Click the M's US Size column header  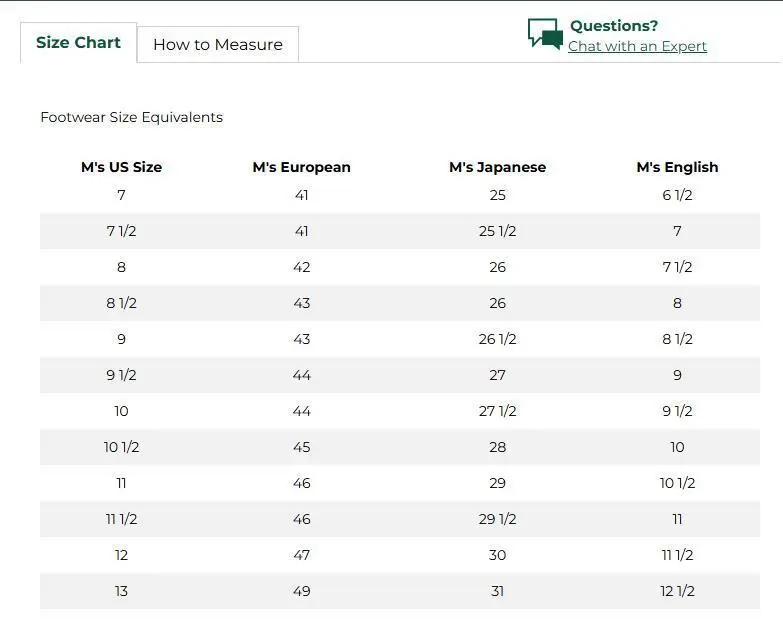(x=121, y=167)
